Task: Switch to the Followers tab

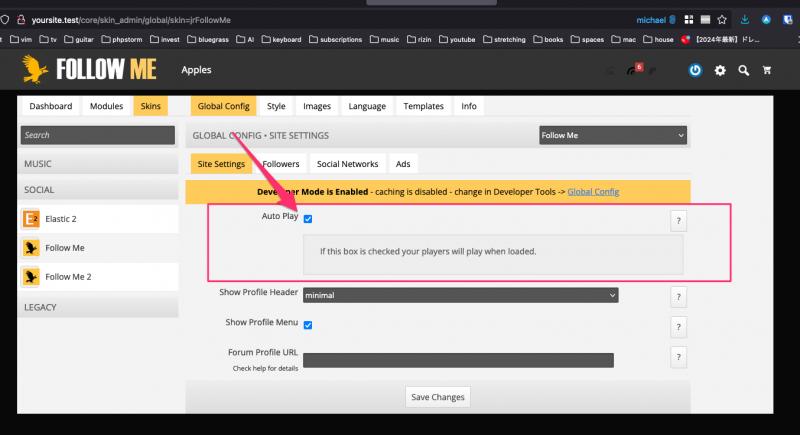Action: [x=279, y=164]
